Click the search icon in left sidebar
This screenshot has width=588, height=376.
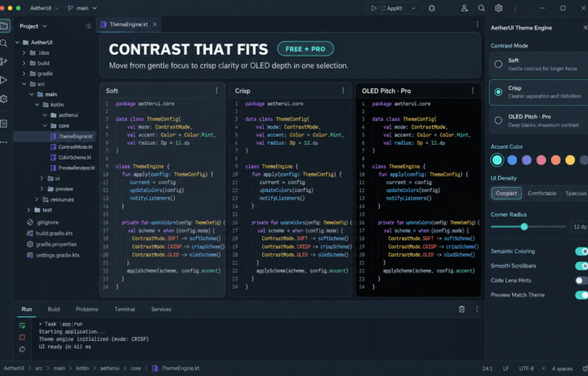[4, 43]
